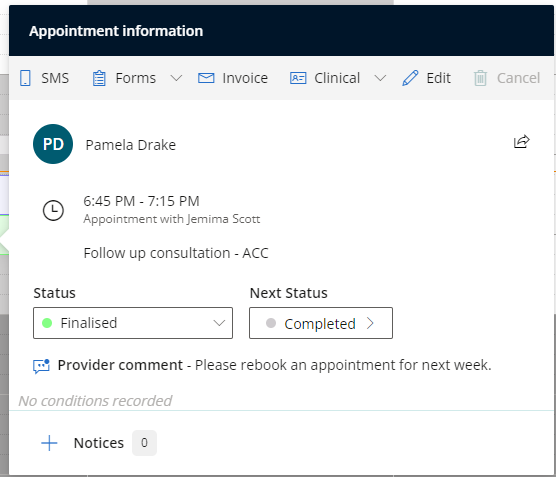Expand the Forms dropdown chevron
556x477 pixels.
[176, 78]
